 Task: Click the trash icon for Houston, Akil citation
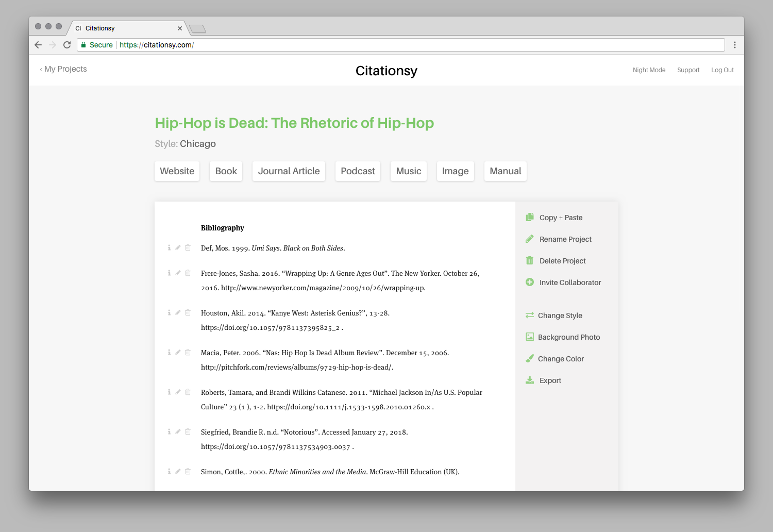188,313
